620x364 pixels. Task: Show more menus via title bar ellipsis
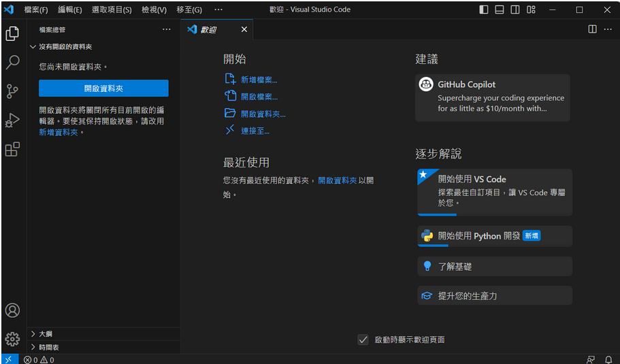218,10
